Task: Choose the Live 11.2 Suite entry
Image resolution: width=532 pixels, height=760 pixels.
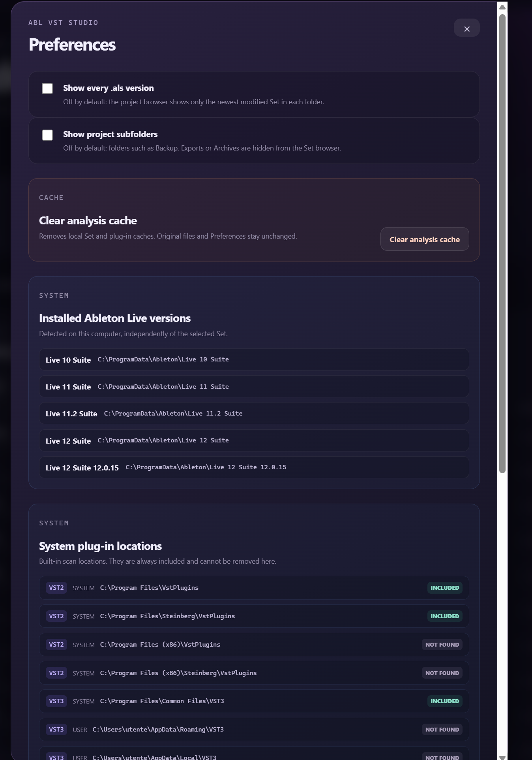Action: point(254,413)
